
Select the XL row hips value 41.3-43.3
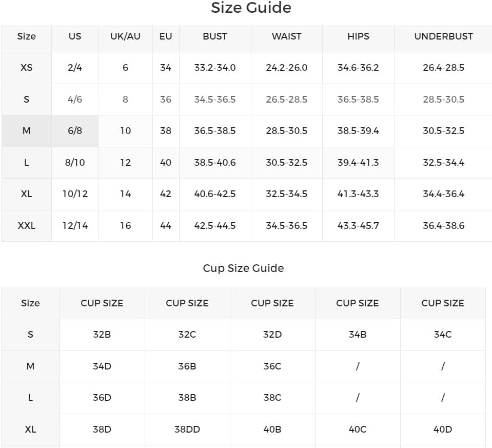coord(358,194)
